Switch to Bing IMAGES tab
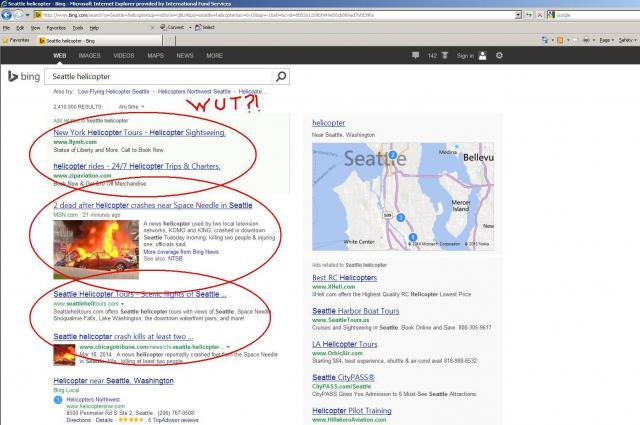640x425 pixels. (x=89, y=56)
